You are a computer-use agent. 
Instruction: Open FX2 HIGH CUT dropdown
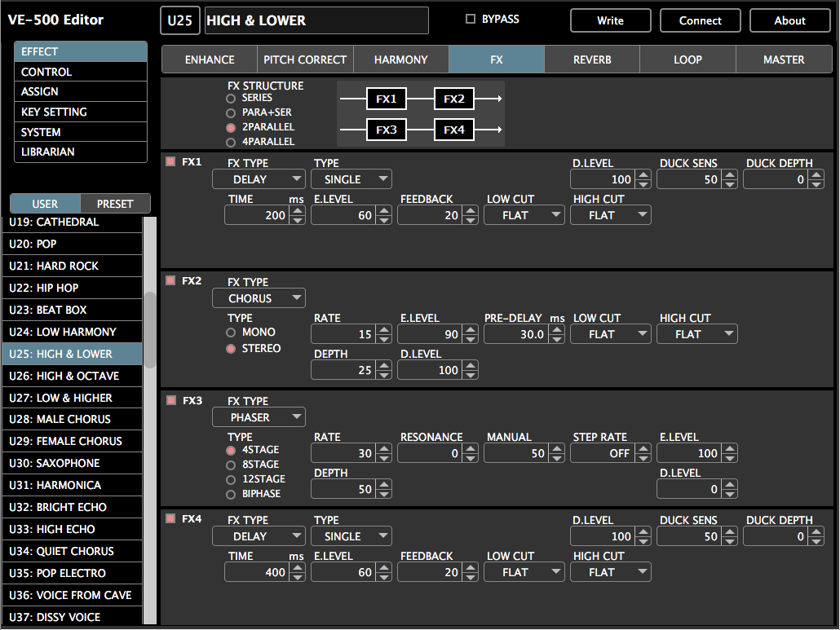point(697,334)
